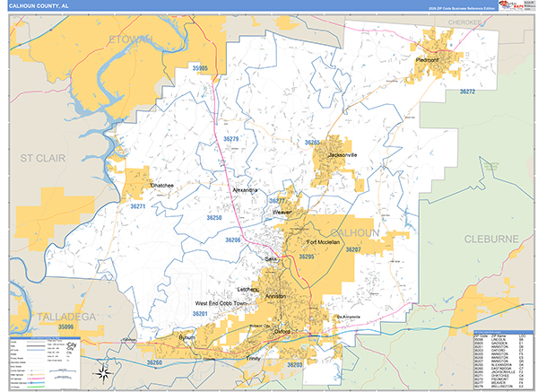Select the TALLADEGA county label
This screenshot has height=392, width=538.
tap(66, 317)
